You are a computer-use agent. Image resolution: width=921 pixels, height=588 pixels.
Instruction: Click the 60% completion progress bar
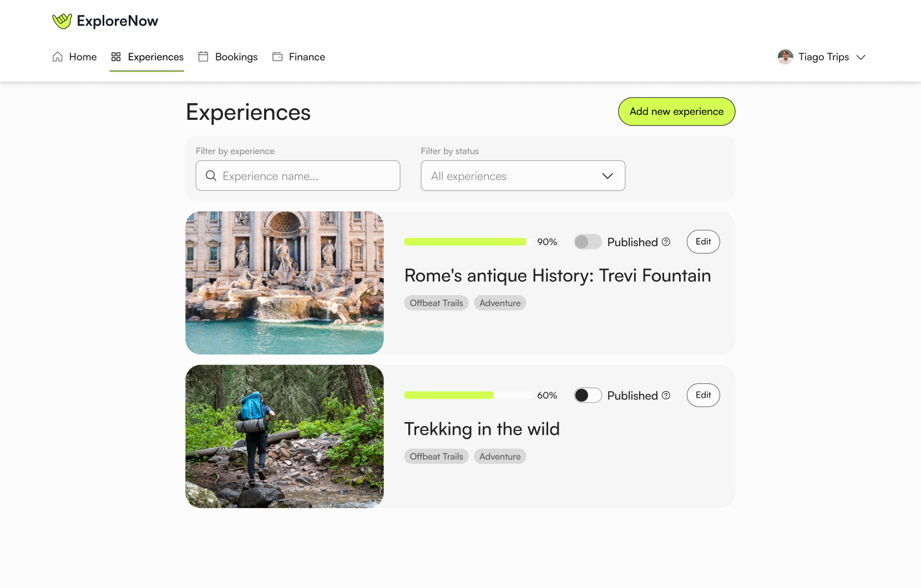[468, 396]
